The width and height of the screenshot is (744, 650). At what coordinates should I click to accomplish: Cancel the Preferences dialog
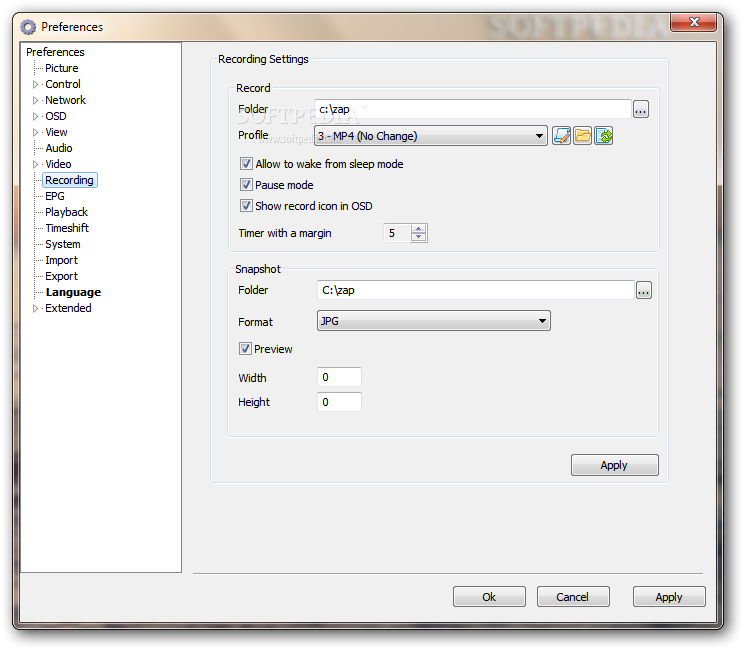(x=573, y=597)
